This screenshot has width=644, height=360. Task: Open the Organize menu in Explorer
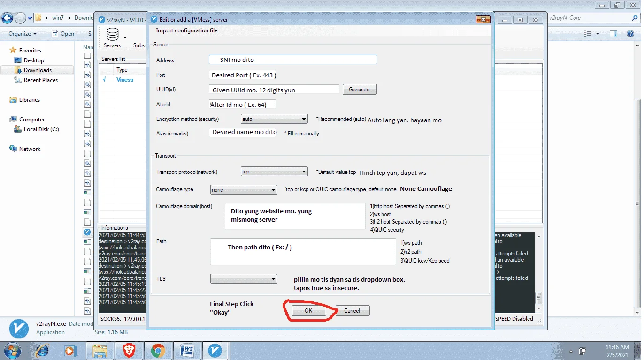click(23, 34)
